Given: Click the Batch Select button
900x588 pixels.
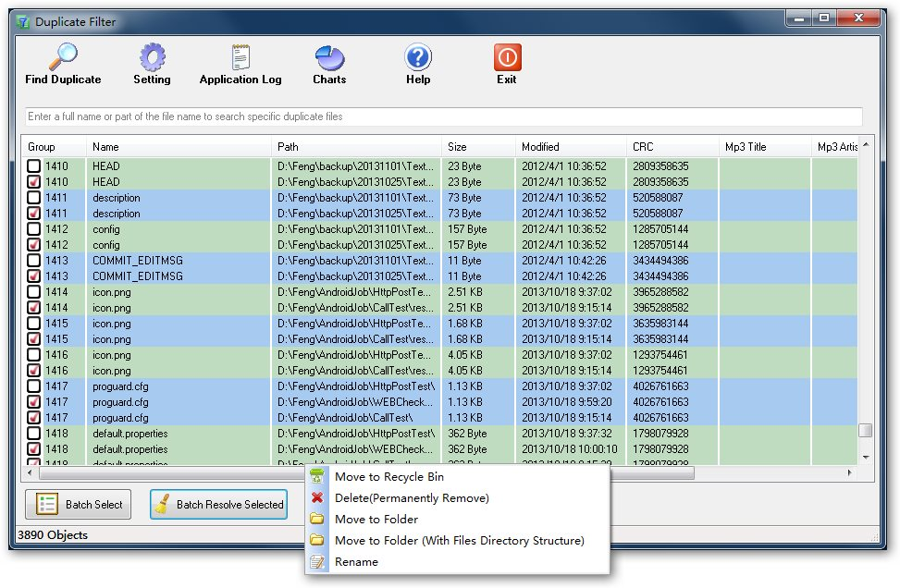Looking at the screenshot, I should [78, 504].
